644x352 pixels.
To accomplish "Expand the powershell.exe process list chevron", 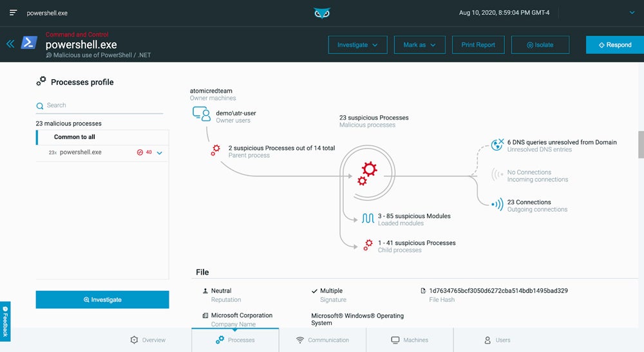I will click(x=159, y=153).
